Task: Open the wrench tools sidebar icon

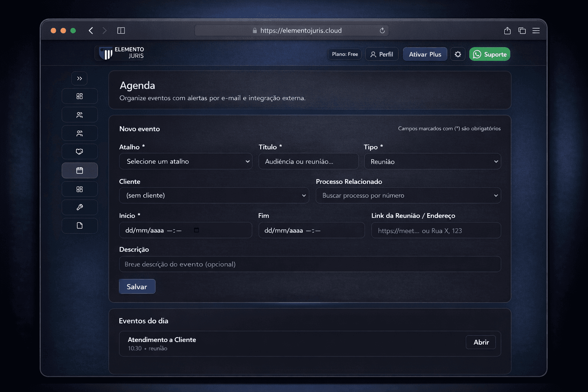Action: 80,207
